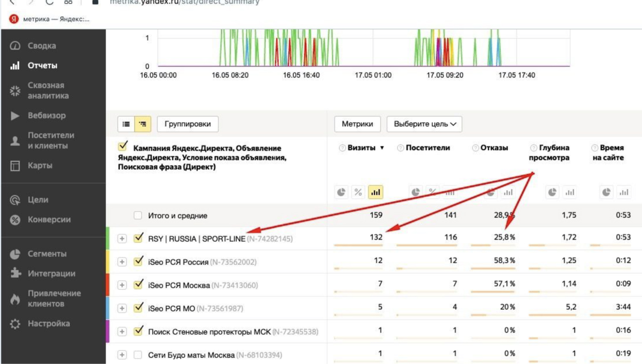Open the help hint beside Посетители
The width and height of the screenshot is (642, 364).
pyautogui.click(x=401, y=148)
